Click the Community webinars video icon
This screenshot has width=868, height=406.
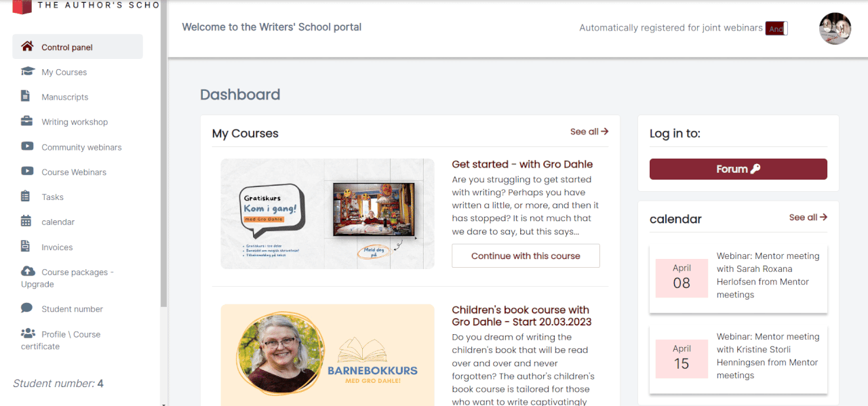[27, 146]
